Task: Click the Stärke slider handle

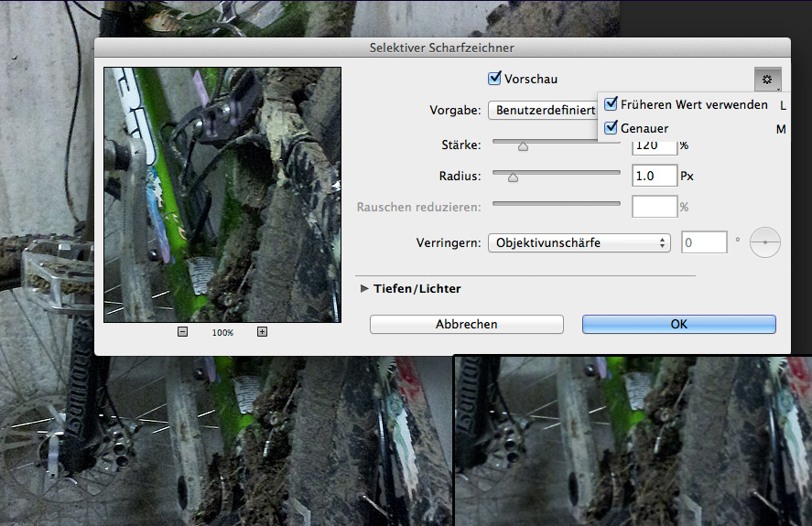Action: (523, 146)
